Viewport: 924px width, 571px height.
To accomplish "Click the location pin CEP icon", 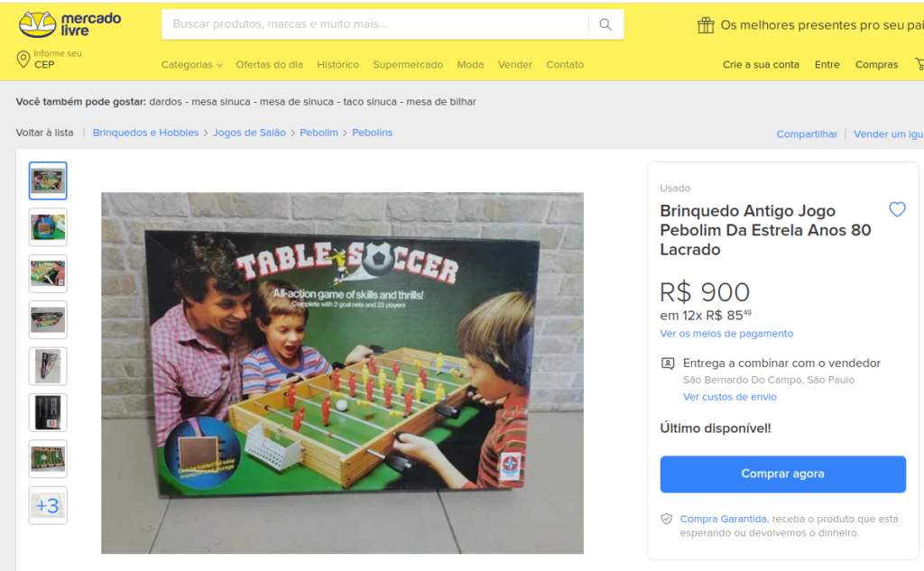I will (23, 59).
